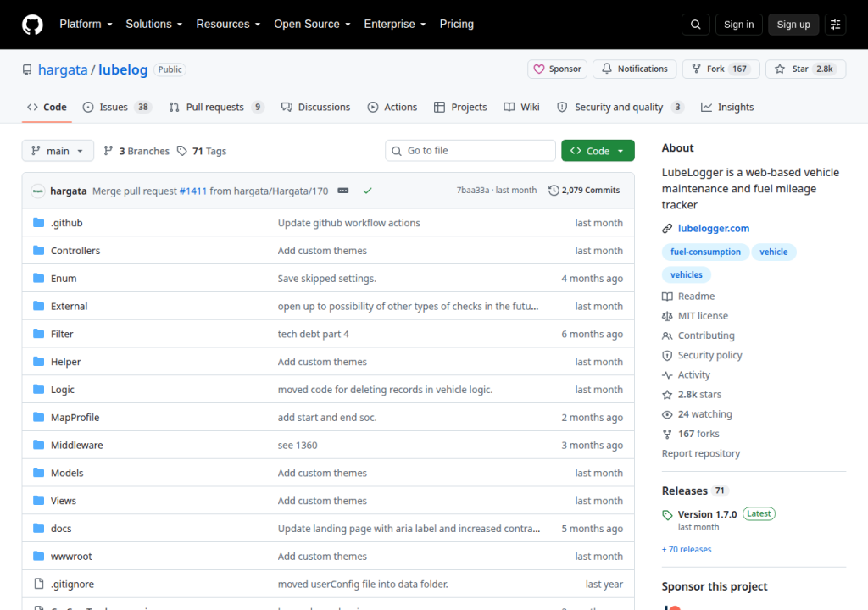
Task: Open the Open Source dropdown menu
Action: (x=312, y=25)
